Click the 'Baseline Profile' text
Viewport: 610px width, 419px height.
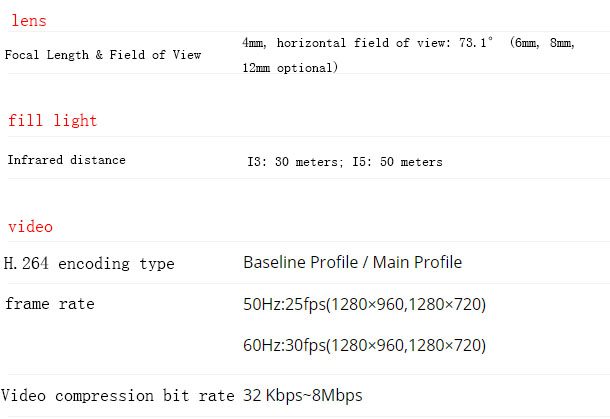pos(300,262)
